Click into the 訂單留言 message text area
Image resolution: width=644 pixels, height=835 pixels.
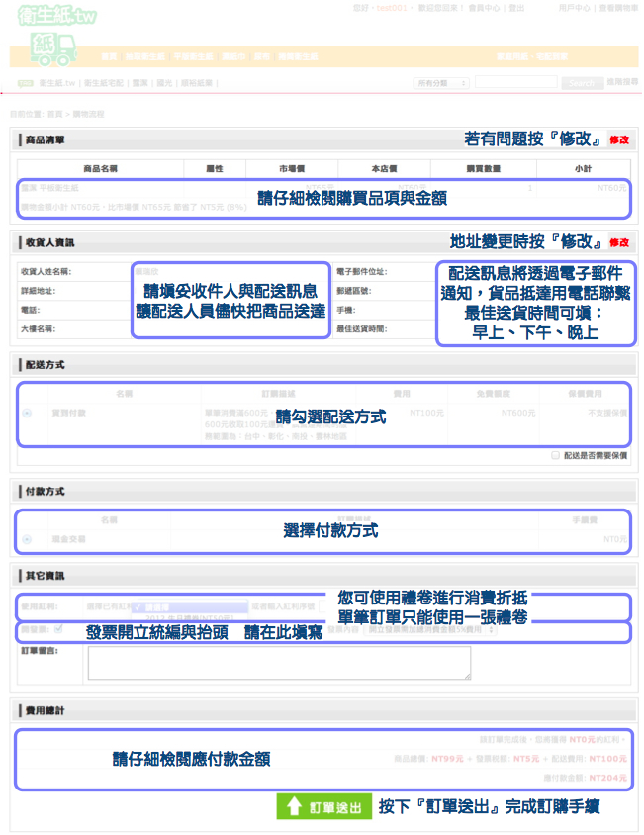pyautogui.click(x=280, y=663)
